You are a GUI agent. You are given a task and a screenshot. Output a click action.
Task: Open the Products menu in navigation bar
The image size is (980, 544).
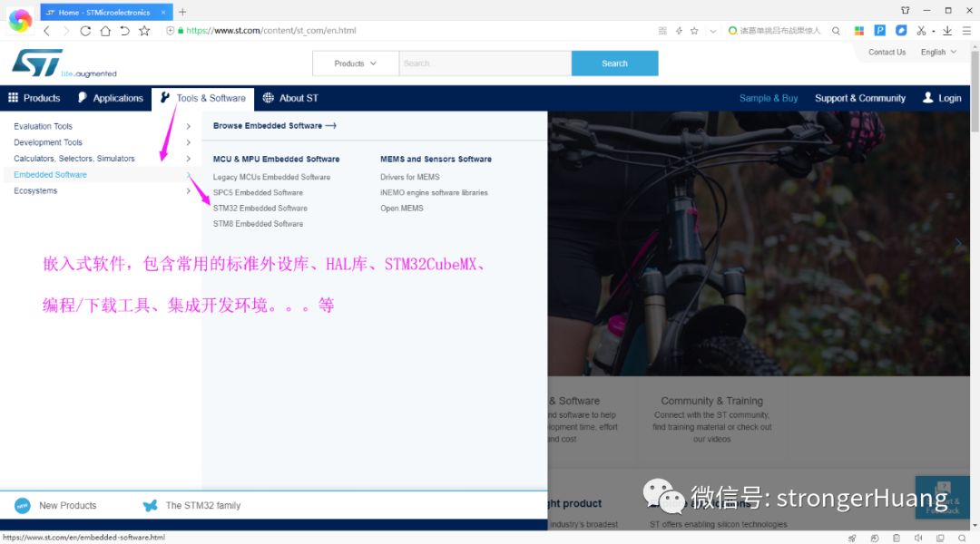pyautogui.click(x=34, y=98)
